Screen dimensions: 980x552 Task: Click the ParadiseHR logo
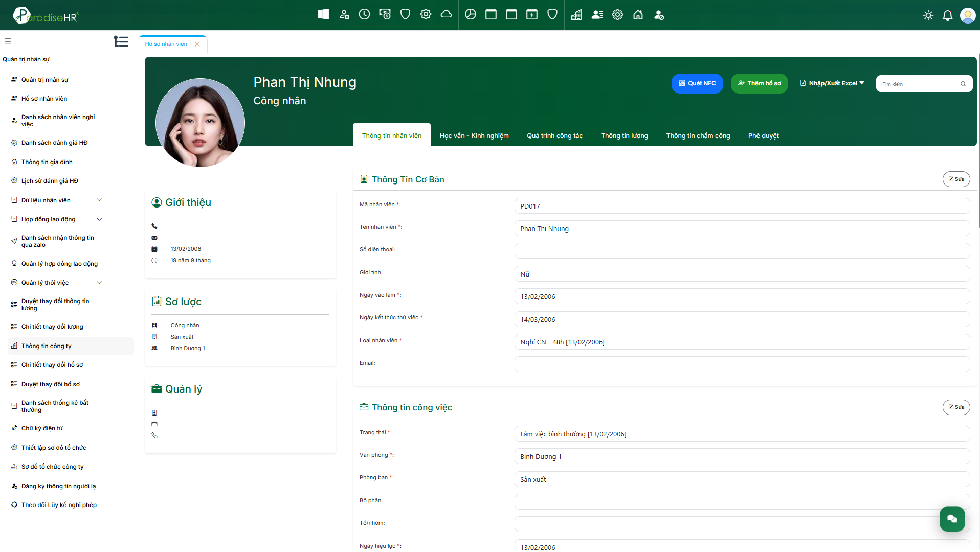pyautogui.click(x=46, y=15)
